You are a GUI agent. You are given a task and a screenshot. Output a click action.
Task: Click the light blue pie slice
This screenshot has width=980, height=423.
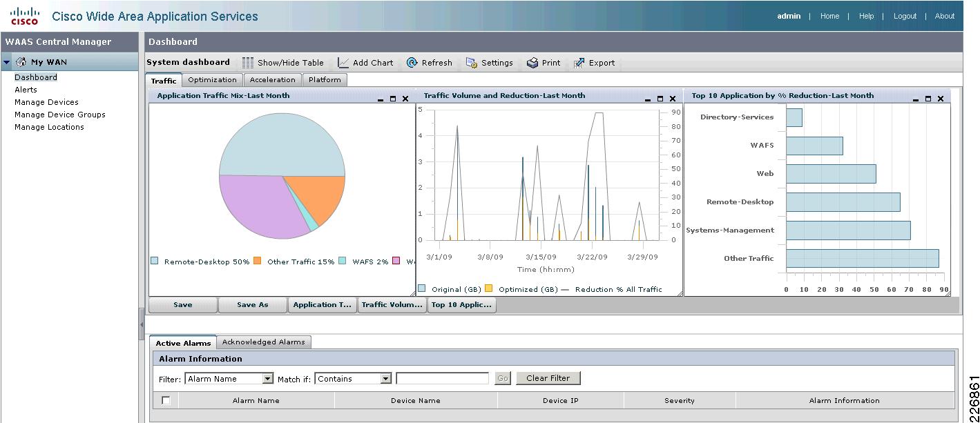click(x=282, y=145)
